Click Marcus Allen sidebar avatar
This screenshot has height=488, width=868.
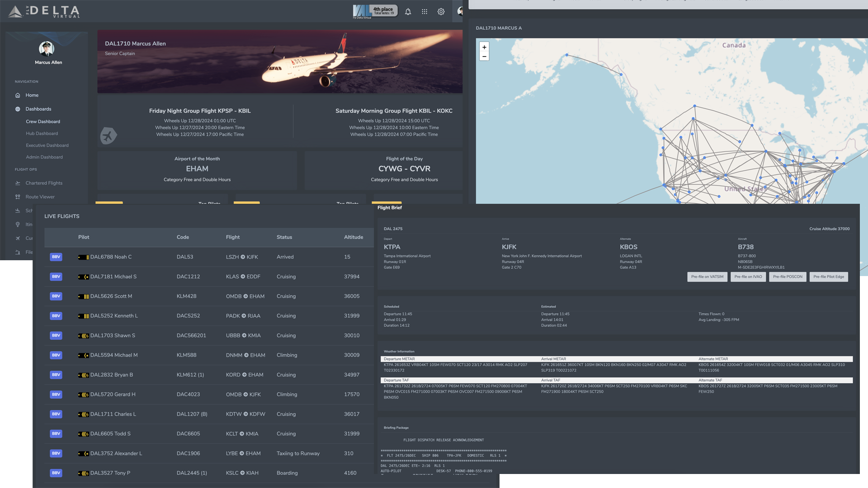pos(47,48)
